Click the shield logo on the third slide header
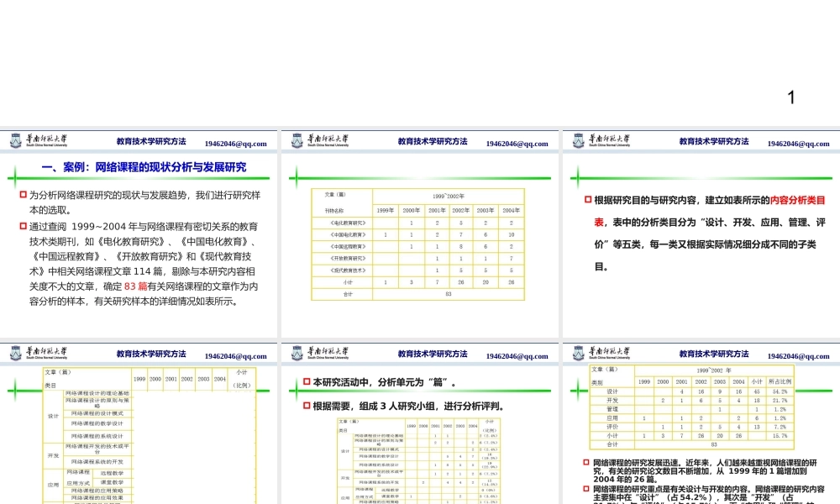840x504 pixels. 577,139
